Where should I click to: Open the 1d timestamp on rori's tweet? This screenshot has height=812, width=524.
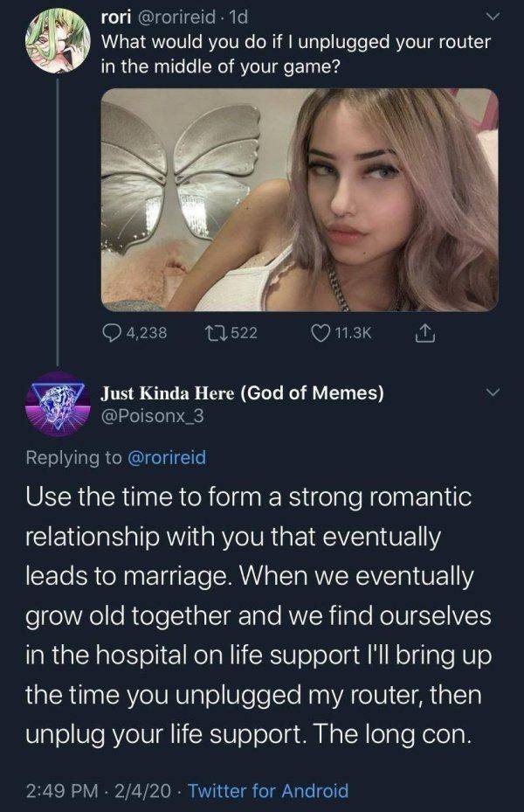click(238, 17)
